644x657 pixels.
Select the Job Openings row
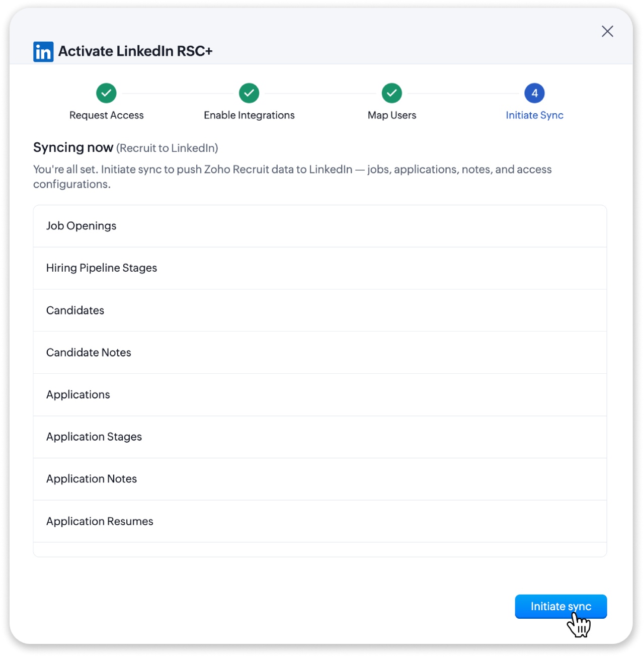pos(320,226)
